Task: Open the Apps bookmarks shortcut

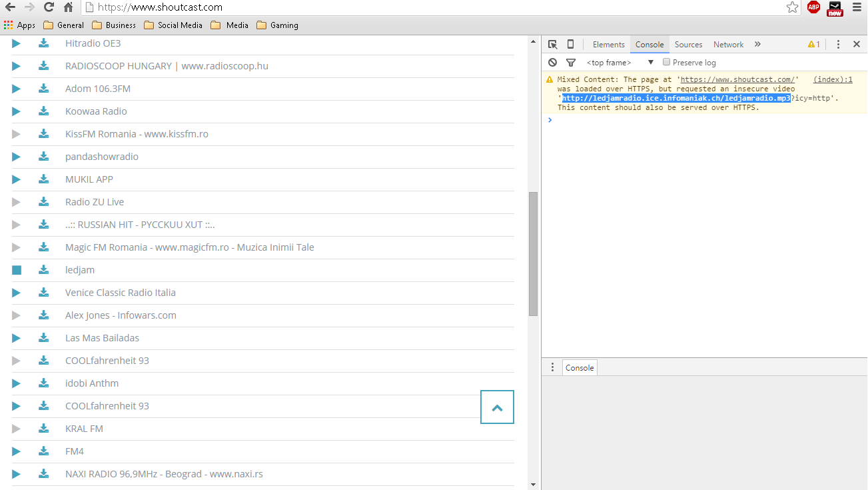Action: tap(20, 25)
